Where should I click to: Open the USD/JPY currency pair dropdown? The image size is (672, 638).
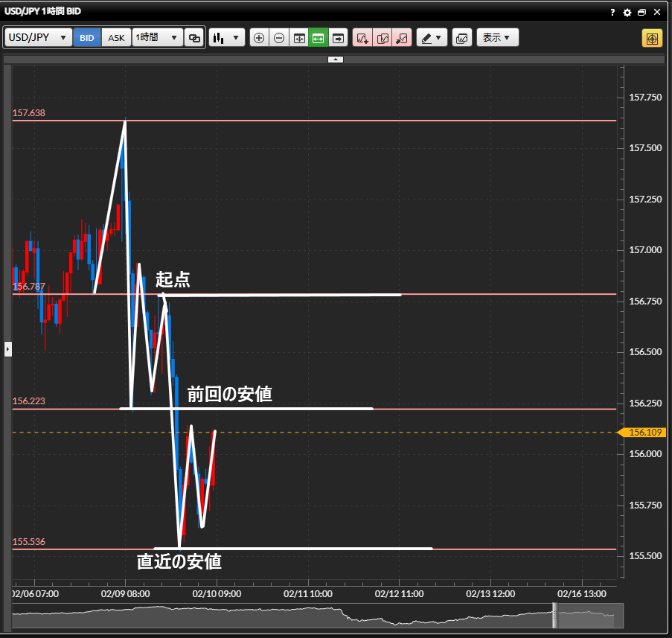pyautogui.click(x=39, y=38)
